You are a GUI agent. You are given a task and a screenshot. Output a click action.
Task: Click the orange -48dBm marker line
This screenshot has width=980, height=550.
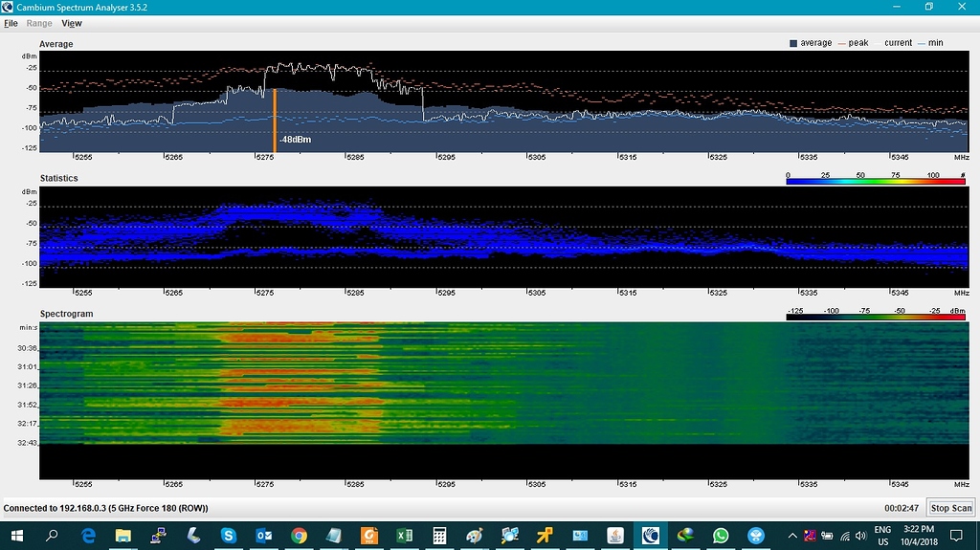tap(275, 120)
